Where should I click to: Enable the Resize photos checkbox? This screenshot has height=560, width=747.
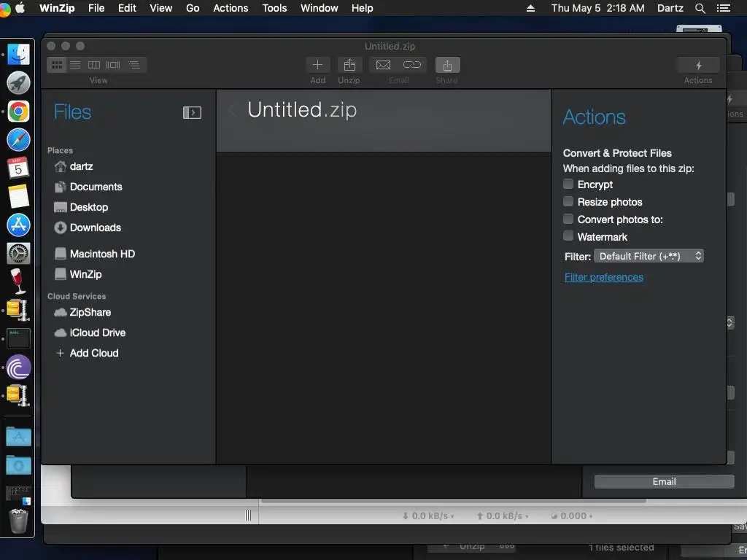point(568,201)
